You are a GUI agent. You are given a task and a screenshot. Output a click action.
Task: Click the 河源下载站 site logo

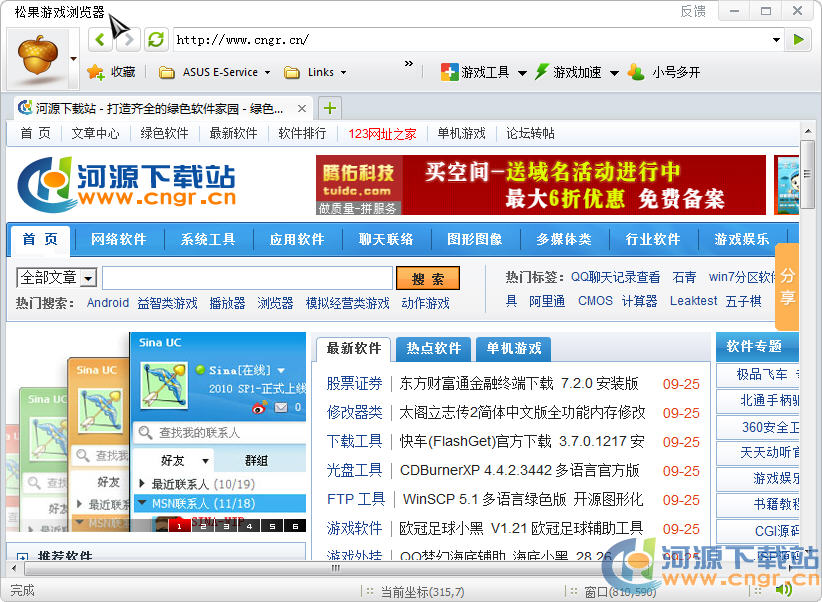(126, 185)
